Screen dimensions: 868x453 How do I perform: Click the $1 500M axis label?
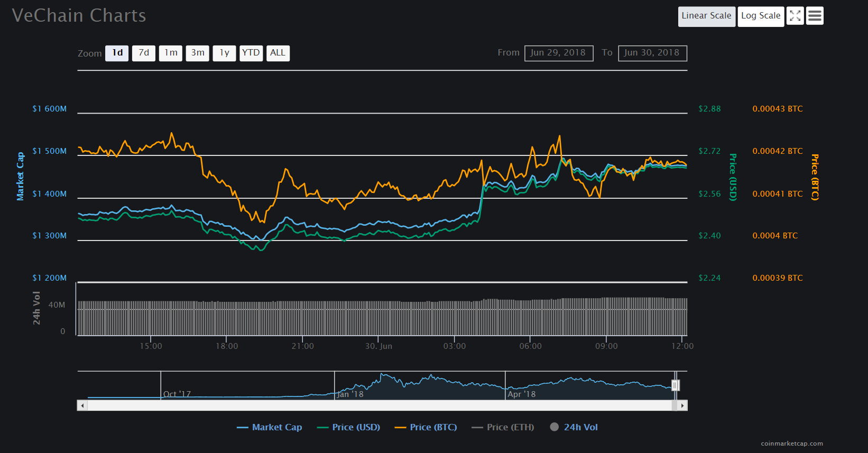(x=50, y=151)
